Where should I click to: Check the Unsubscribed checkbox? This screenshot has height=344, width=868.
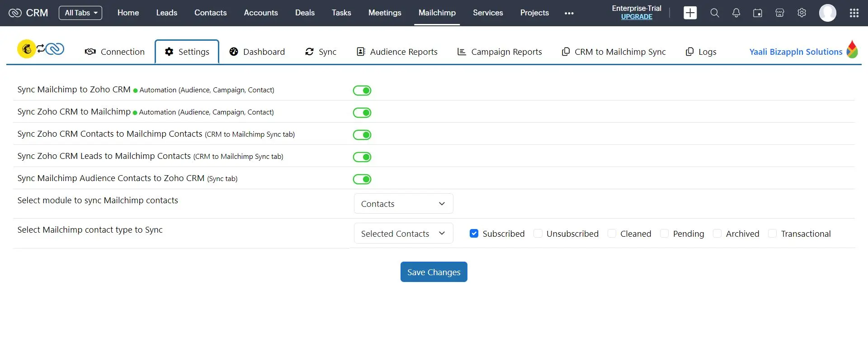[538, 234]
